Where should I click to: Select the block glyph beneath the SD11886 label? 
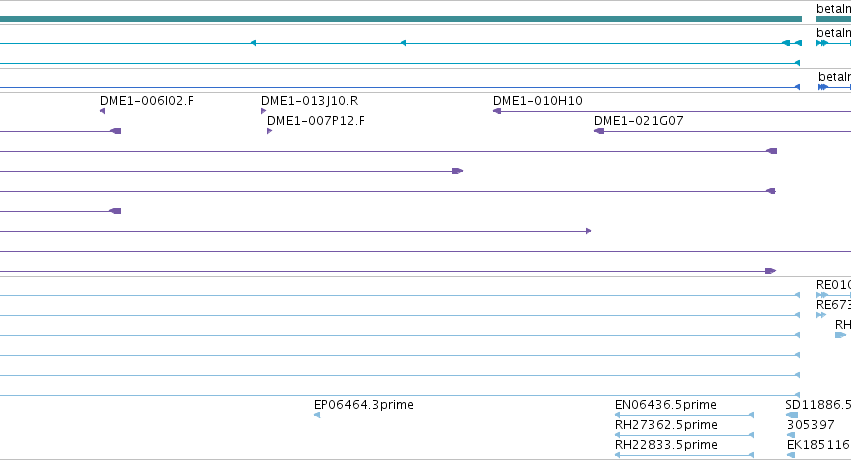click(x=792, y=416)
